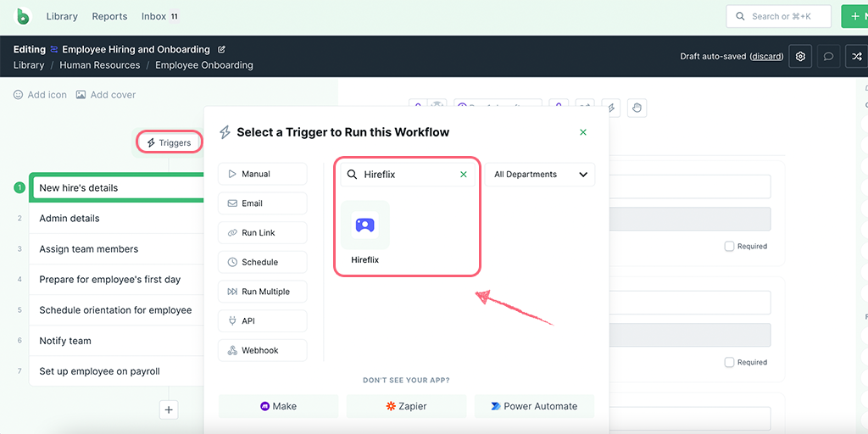Choose the Run Link trigger
The height and width of the screenshot is (434, 868).
click(263, 232)
